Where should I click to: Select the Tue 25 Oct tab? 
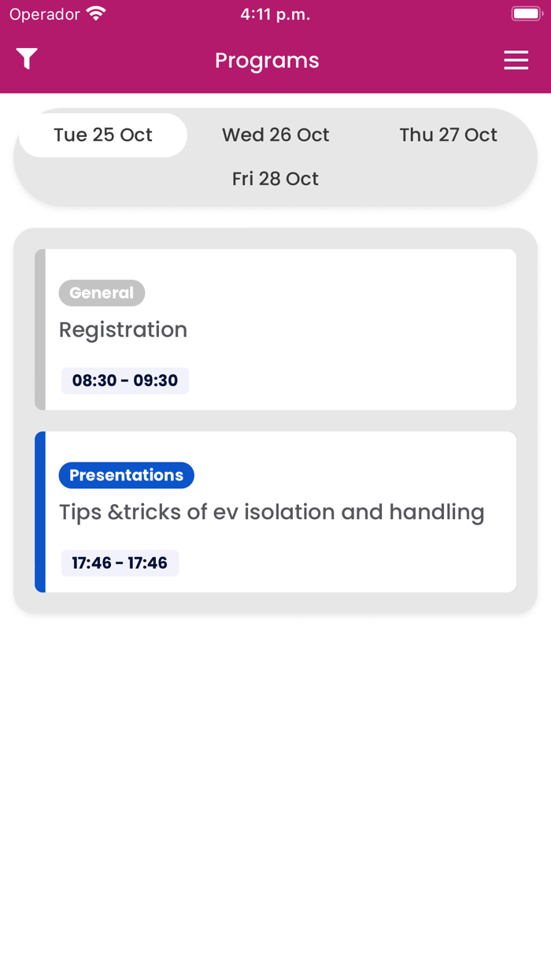pos(103,135)
